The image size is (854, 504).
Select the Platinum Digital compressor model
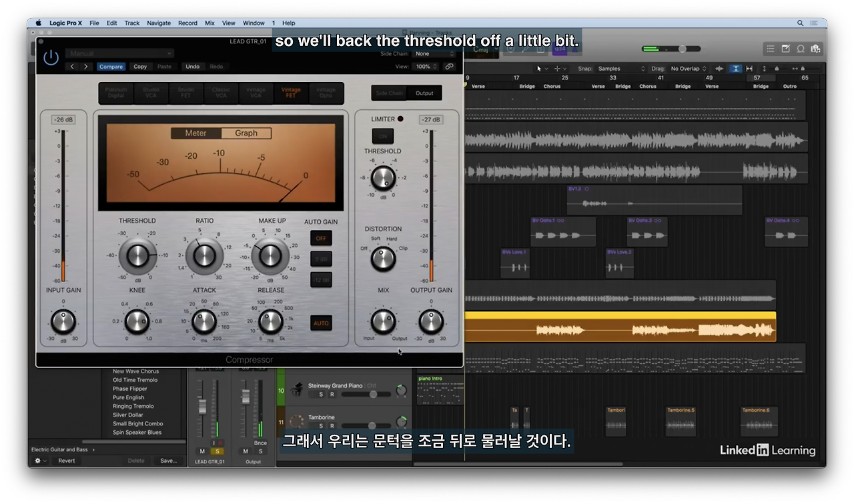point(116,93)
